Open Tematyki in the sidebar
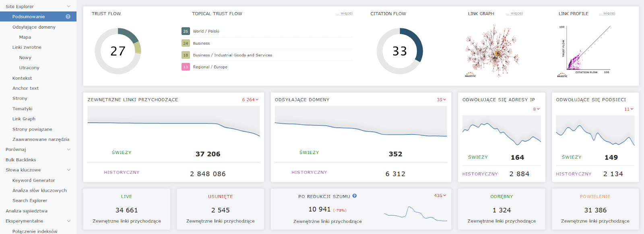The image size is (644, 234). click(22, 109)
